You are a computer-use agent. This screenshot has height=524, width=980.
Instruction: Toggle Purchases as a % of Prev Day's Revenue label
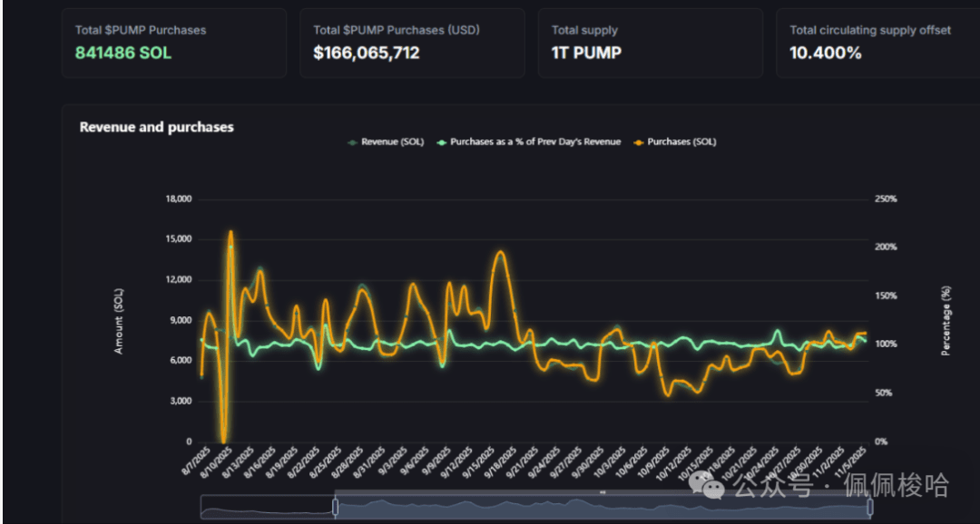point(535,142)
